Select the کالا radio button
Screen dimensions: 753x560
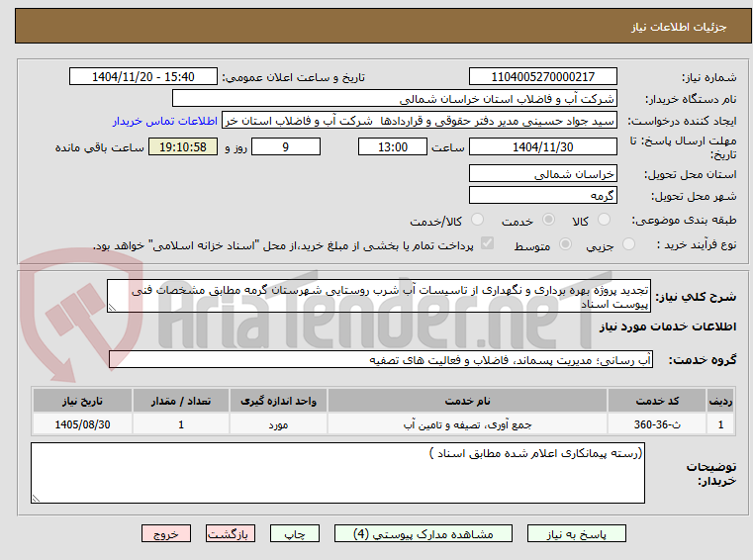point(604,220)
